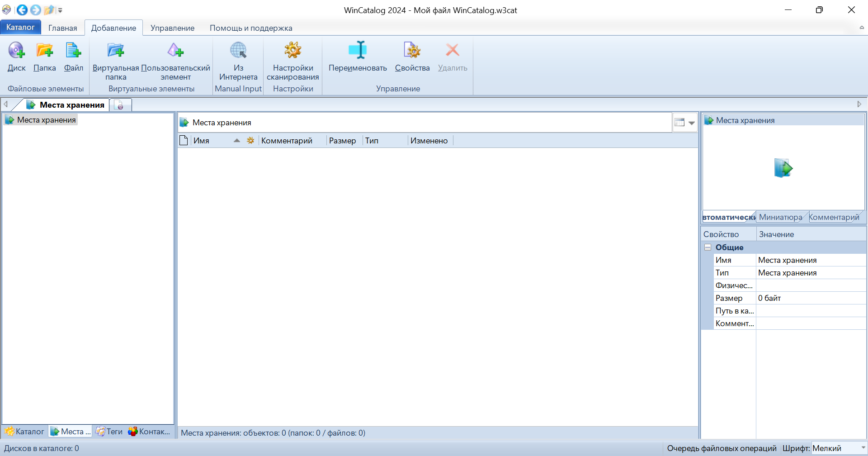Switch to the Контак... bottom tab
868x456 pixels.
click(x=149, y=432)
